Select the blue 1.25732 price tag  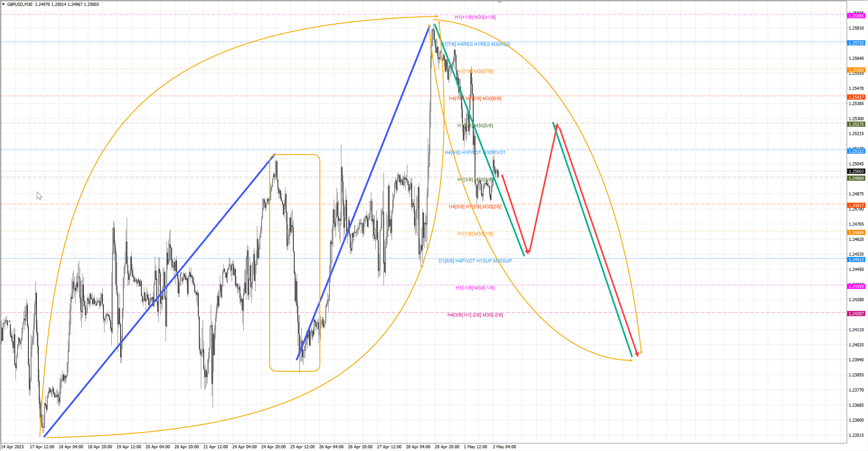[x=856, y=43]
